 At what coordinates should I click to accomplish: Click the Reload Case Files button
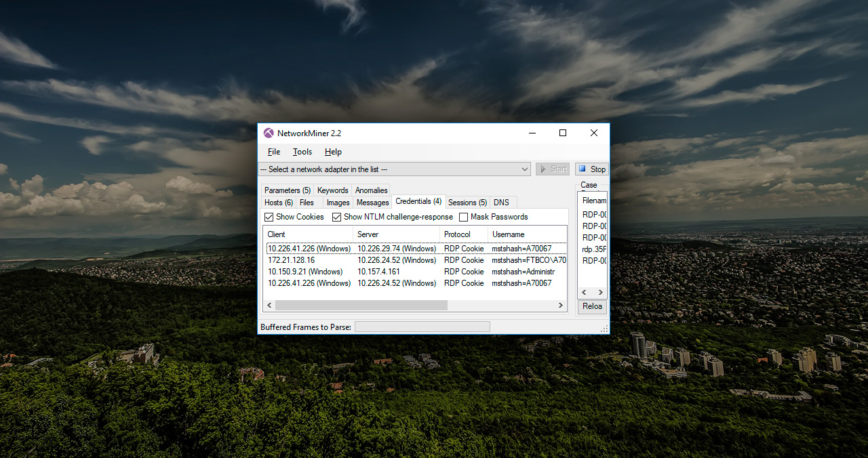point(591,306)
